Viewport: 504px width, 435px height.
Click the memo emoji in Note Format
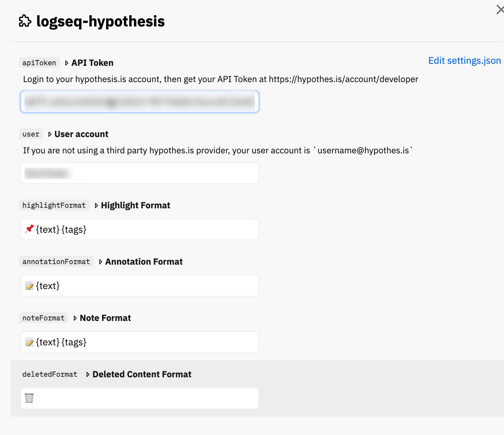tap(30, 342)
